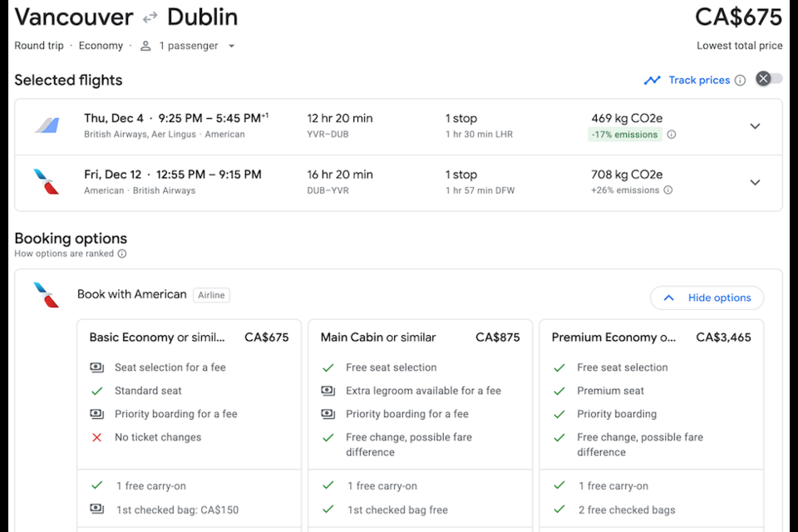This screenshot has width=798, height=532.
Task: Click the round-trip swap arrows icon
Action: (x=150, y=17)
